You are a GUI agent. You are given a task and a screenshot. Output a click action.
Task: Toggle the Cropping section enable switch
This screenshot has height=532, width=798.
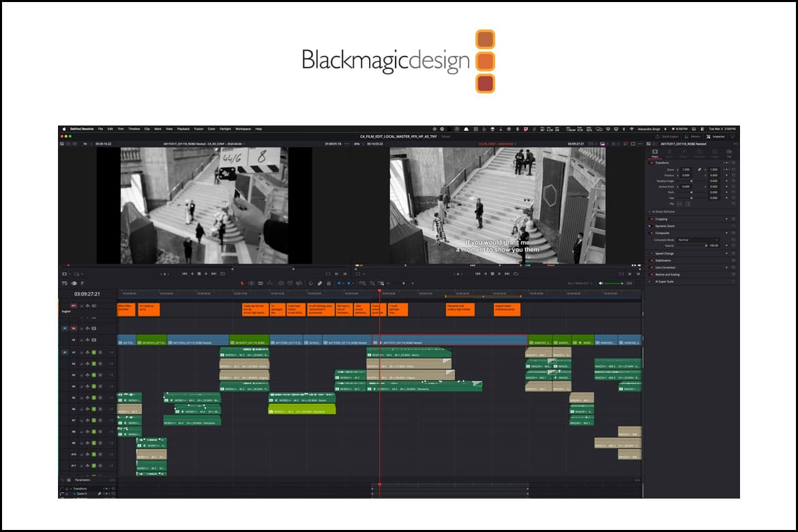click(x=651, y=219)
